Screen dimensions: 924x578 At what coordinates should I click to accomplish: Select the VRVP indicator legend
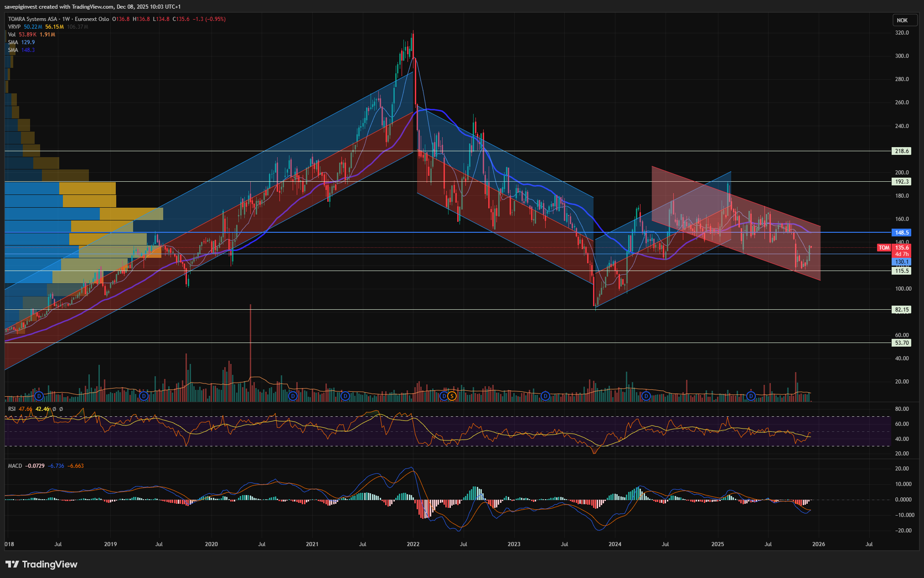click(14, 27)
